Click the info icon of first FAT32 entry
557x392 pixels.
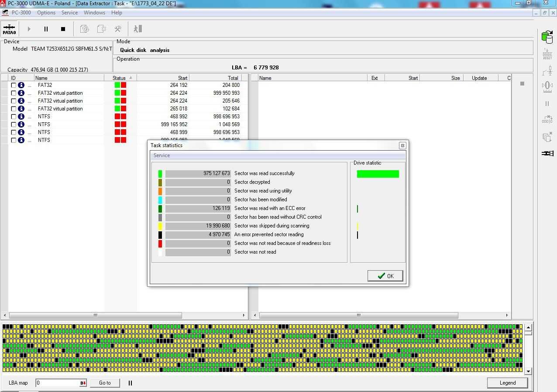tap(21, 85)
